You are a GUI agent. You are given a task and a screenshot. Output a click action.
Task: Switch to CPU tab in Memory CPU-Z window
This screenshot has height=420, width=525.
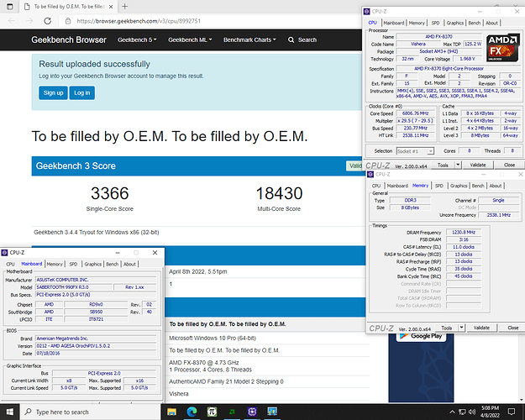(x=376, y=186)
